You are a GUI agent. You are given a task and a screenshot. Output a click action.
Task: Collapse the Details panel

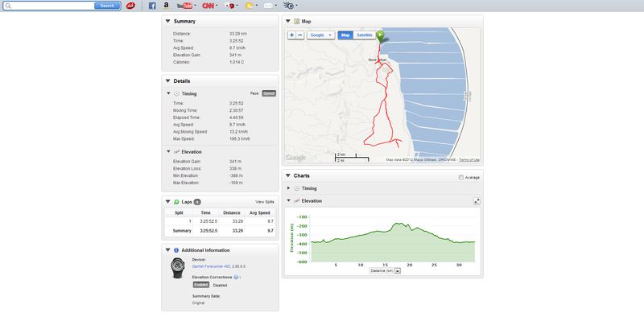click(x=167, y=81)
